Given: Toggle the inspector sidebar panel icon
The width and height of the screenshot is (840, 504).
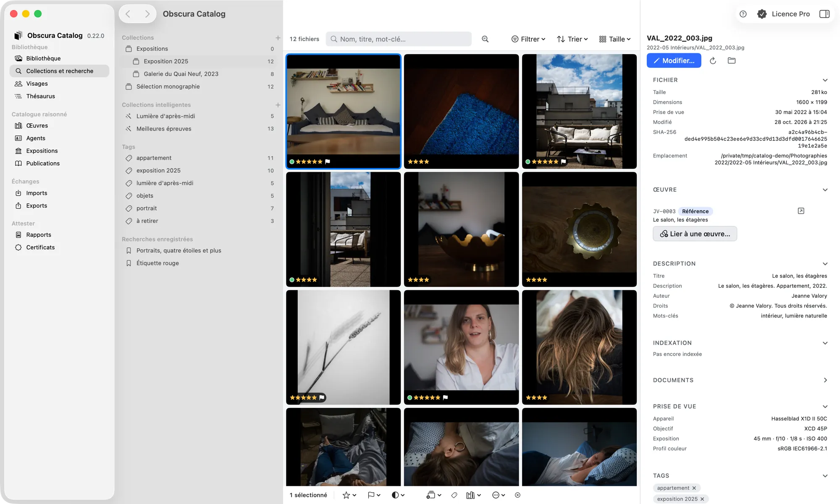Looking at the screenshot, I should click(x=824, y=14).
